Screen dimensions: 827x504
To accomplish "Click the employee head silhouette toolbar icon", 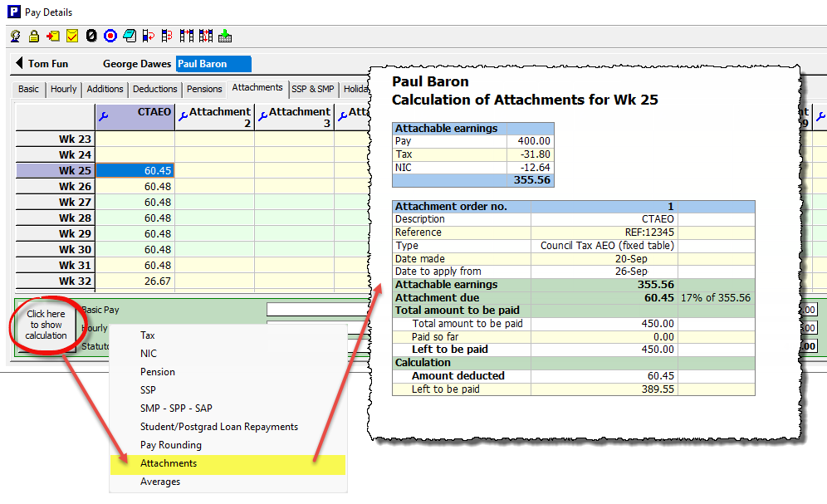I will click(x=15, y=36).
